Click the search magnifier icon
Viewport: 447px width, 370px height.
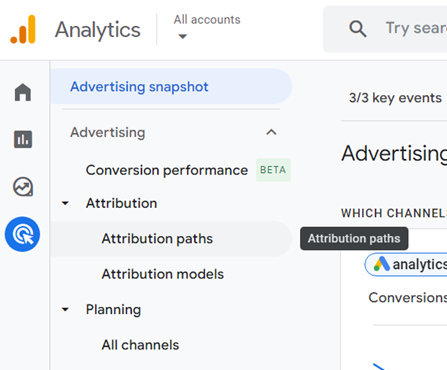coord(358,29)
